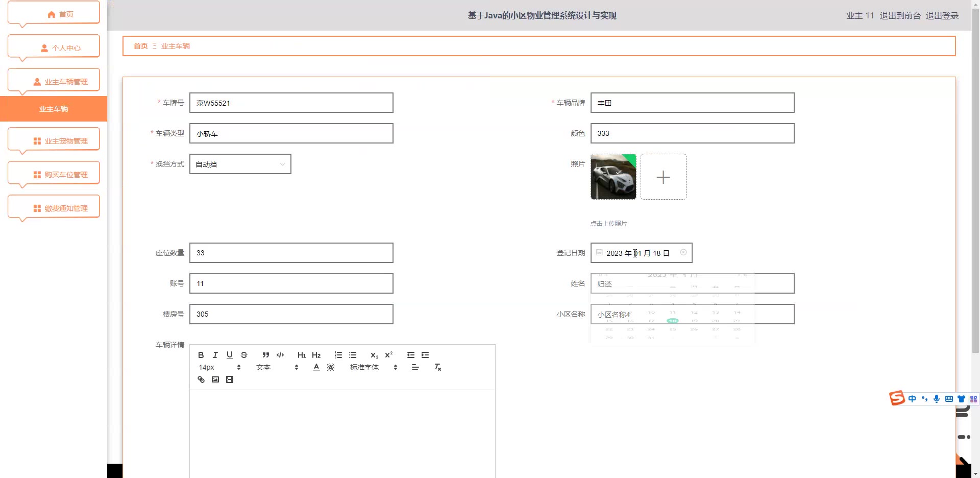
Task: Click the microphone voice input icon
Action: pos(937,399)
